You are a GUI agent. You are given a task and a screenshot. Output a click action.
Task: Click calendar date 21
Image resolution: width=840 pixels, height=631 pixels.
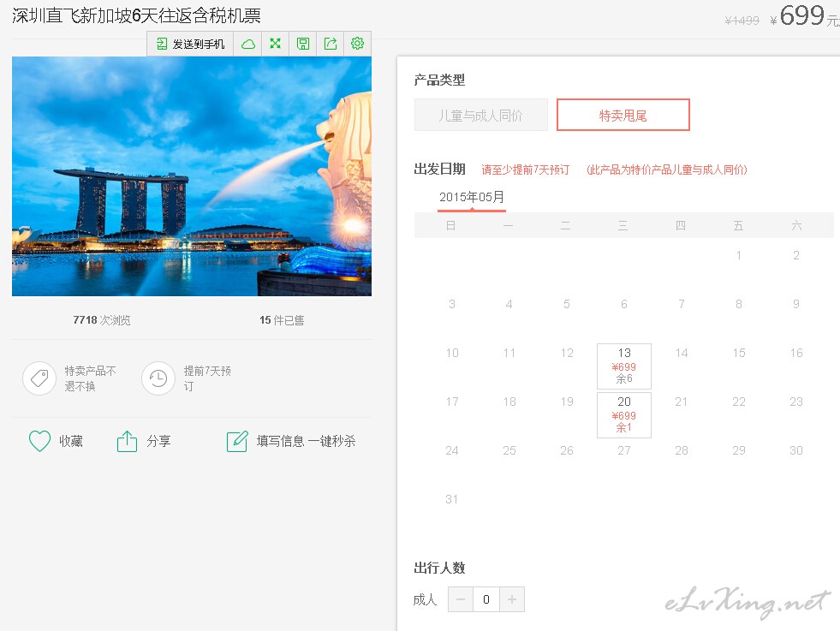(x=682, y=402)
